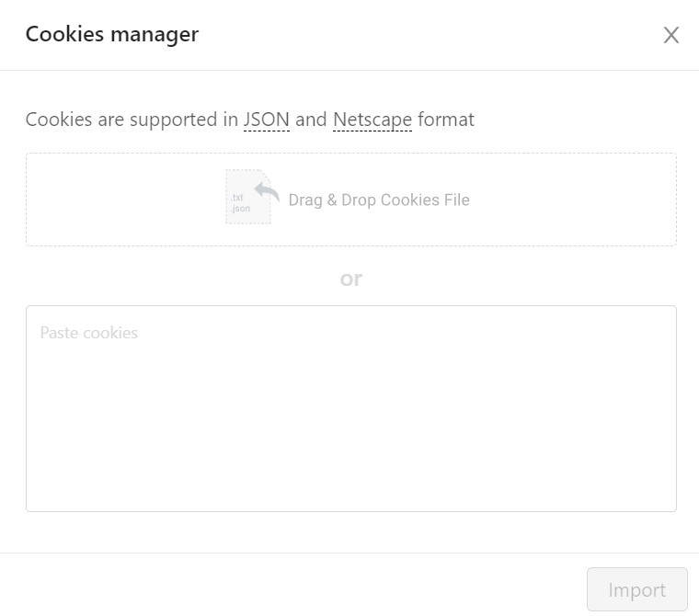
Task: Click the bottom area of cookies text box
Action: [x=351, y=485]
